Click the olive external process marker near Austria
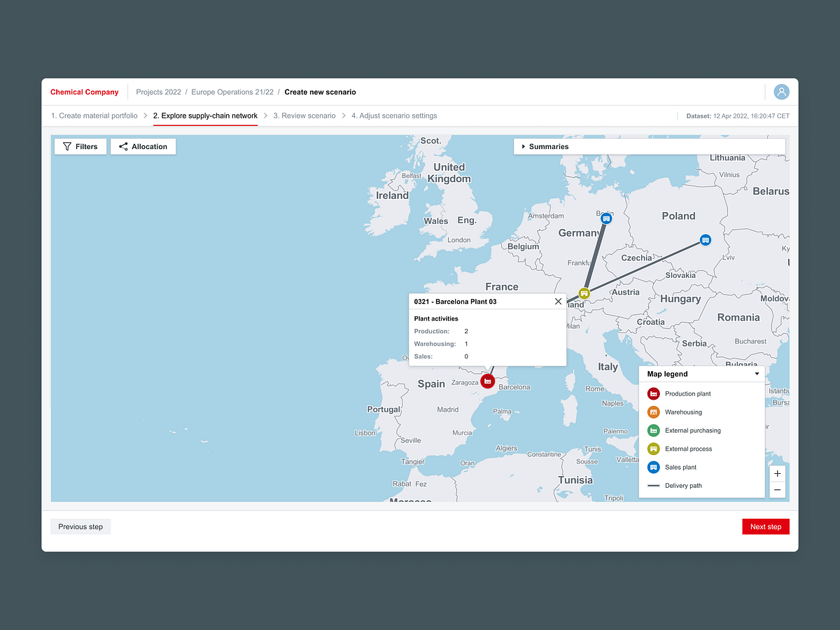 coord(584,293)
